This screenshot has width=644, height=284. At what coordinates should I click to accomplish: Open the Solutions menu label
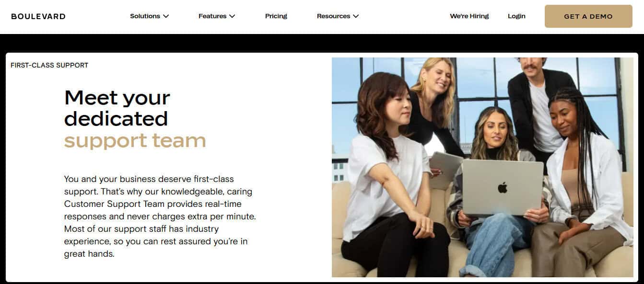(x=145, y=16)
